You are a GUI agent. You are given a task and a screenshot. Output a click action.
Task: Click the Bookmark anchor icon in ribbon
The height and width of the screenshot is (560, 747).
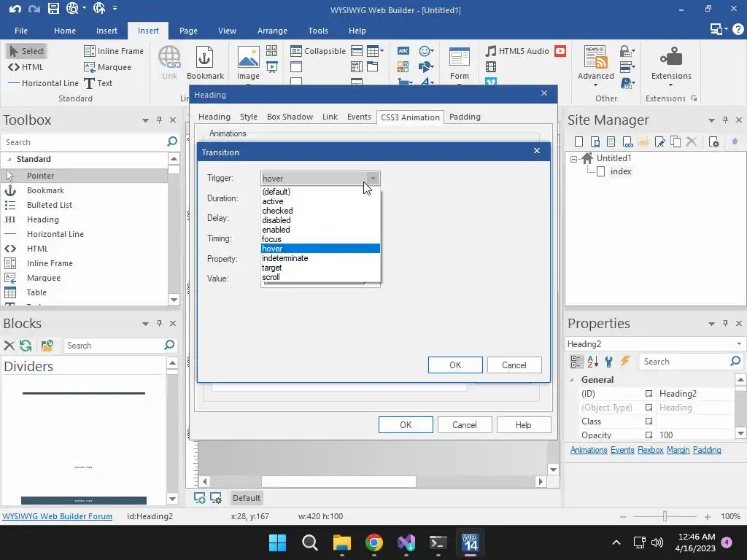(205, 58)
